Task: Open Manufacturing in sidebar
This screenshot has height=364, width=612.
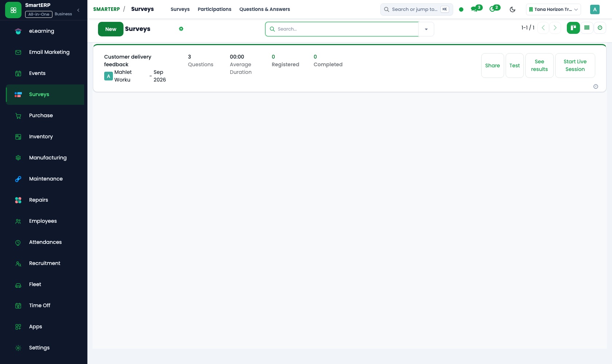Action: pyautogui.click(x=45, y=158)
